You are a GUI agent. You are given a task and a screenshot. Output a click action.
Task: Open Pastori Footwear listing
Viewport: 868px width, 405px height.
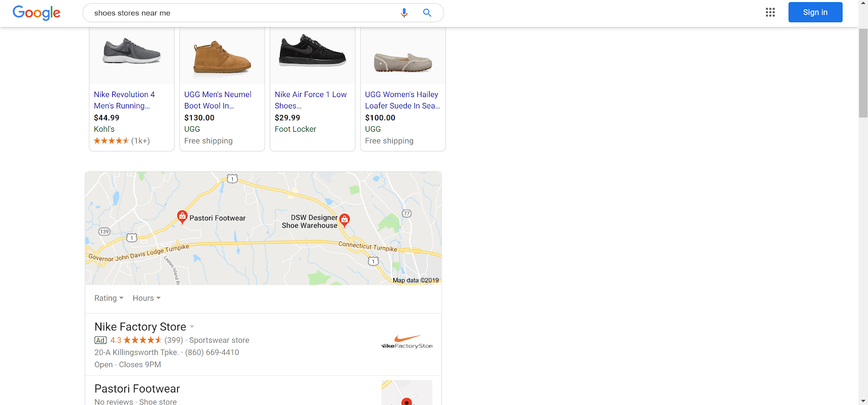click(137, 389)
